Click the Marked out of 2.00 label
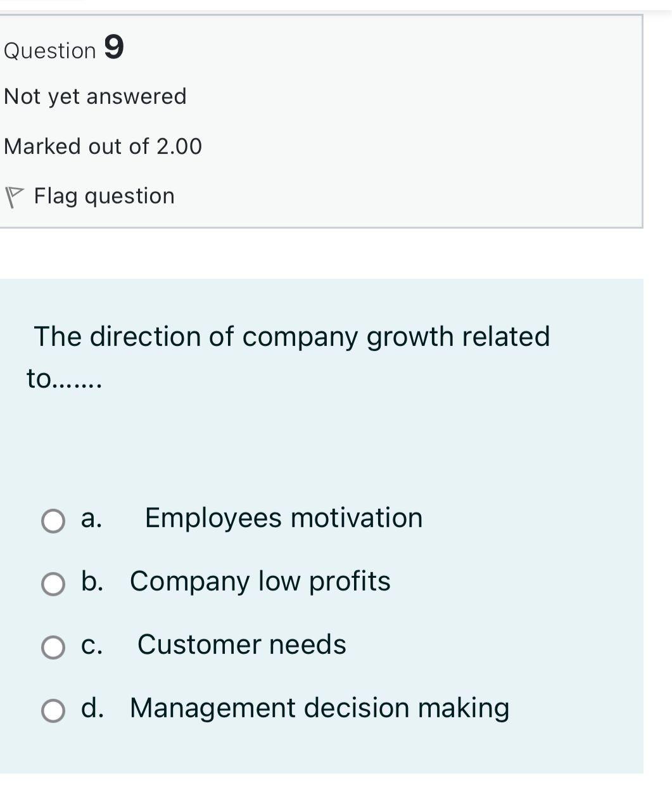672x799 pixels. pyautogui.click(x=103, y=146)
